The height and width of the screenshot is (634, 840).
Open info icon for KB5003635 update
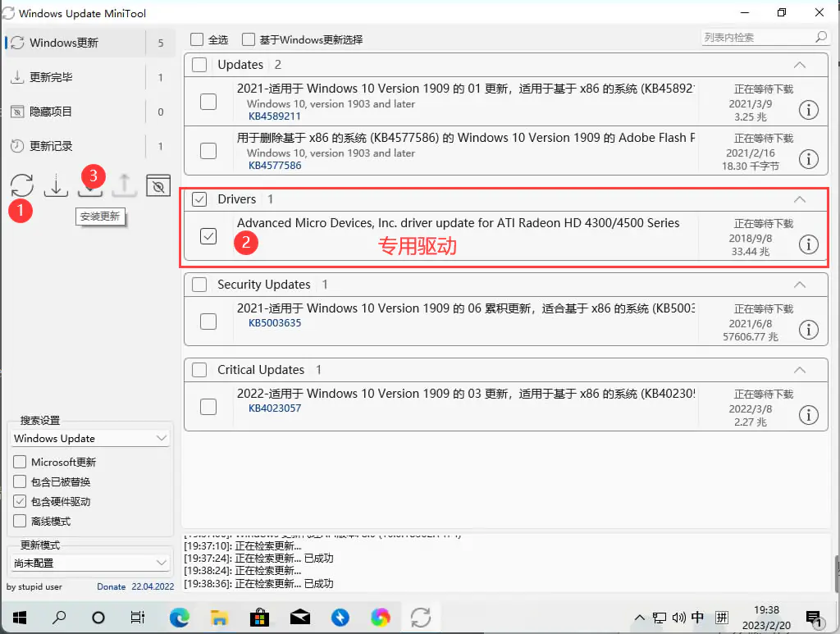click(808, 330)
